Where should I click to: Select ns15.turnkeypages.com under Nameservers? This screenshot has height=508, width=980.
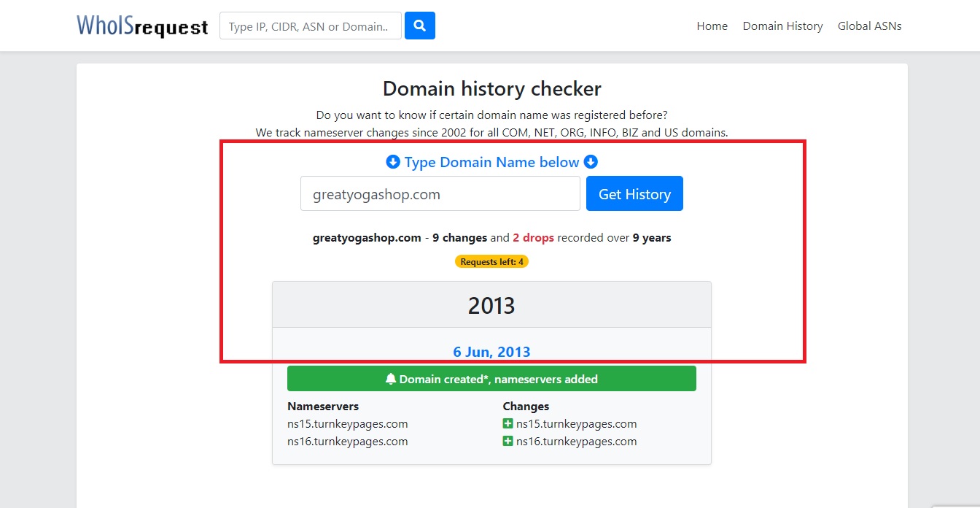coord(347,424)
